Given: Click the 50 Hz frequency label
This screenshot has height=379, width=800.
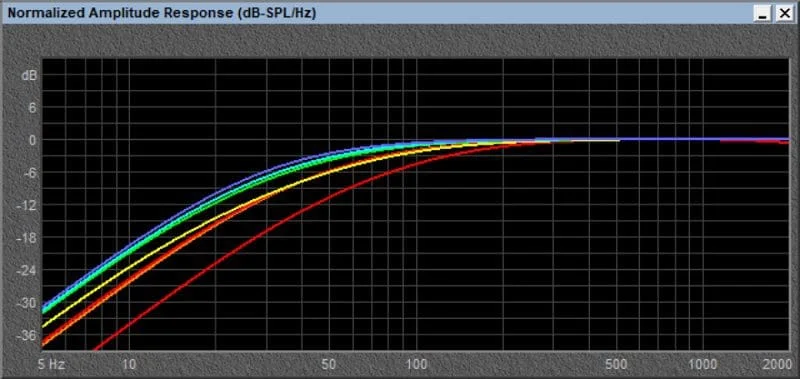Looking at the screenshot, I should point(330,364).
